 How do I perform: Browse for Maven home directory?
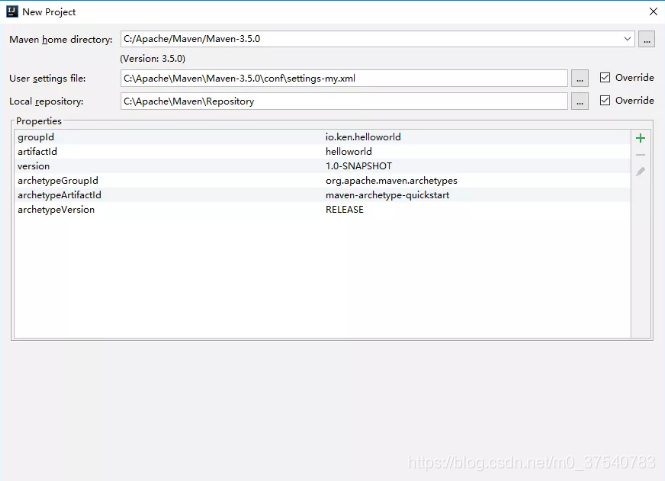[x=646, y=39]
